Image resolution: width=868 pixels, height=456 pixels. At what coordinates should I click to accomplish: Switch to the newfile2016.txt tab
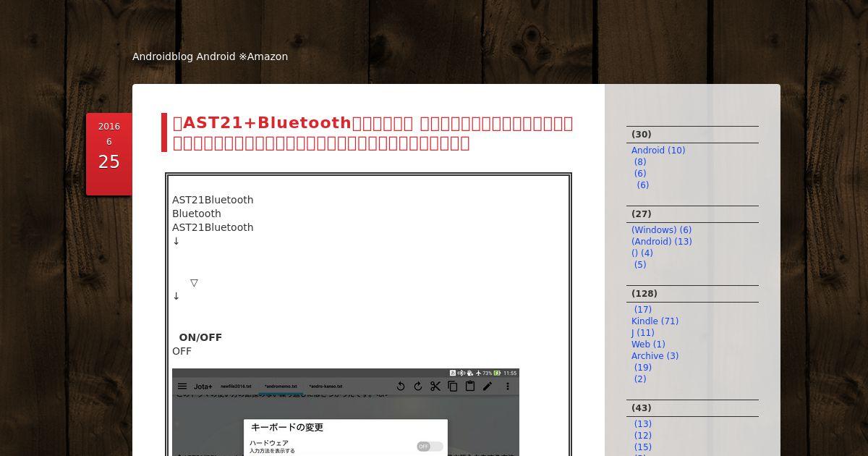click(x=236, y=387)
